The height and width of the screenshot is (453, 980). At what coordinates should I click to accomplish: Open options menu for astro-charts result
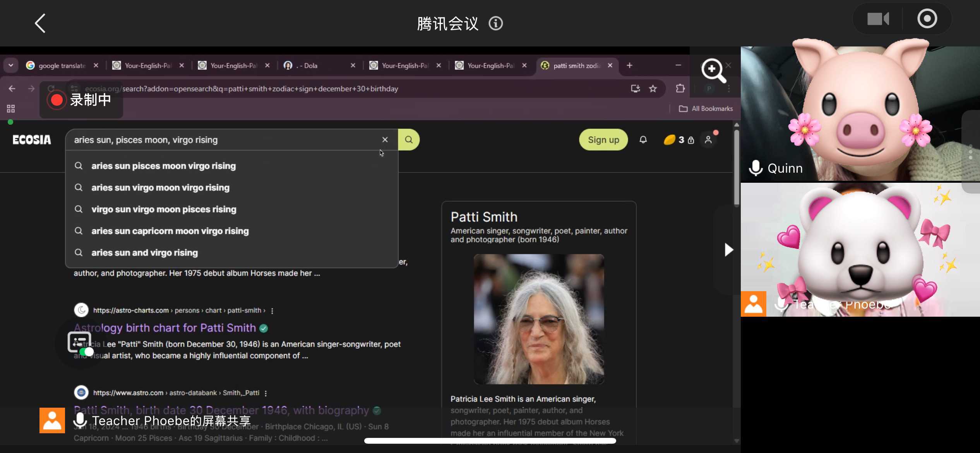(272, 311)
